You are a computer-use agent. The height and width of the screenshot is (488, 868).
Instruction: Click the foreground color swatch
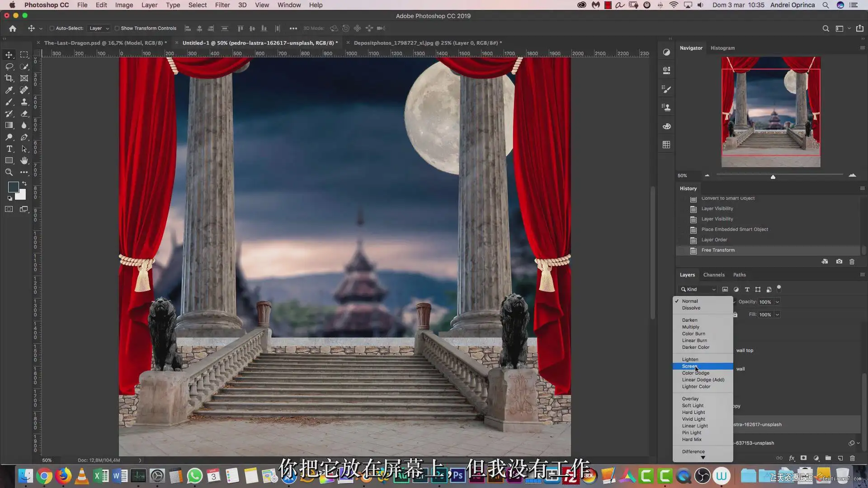tap(13, 187)
